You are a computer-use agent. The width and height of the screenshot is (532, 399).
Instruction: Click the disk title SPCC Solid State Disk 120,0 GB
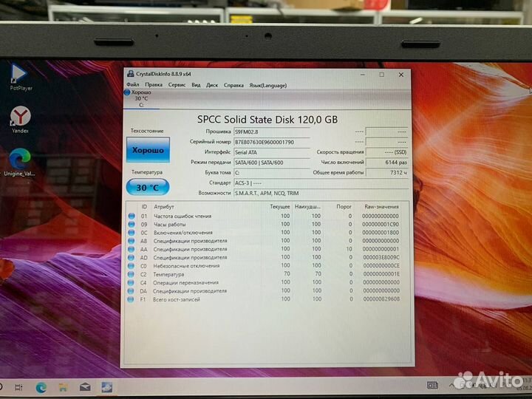[x=267, y=120]
